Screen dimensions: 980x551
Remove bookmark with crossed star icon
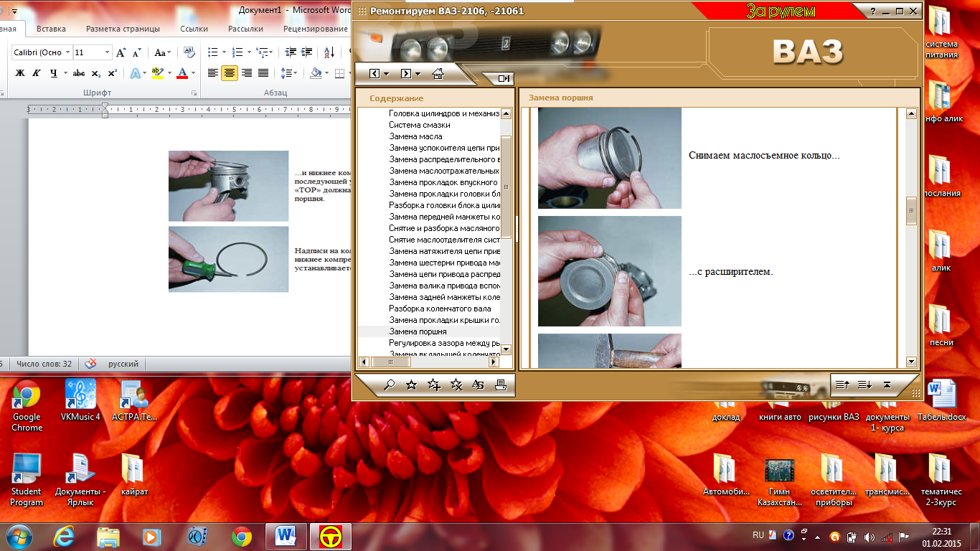click(456, 385)
